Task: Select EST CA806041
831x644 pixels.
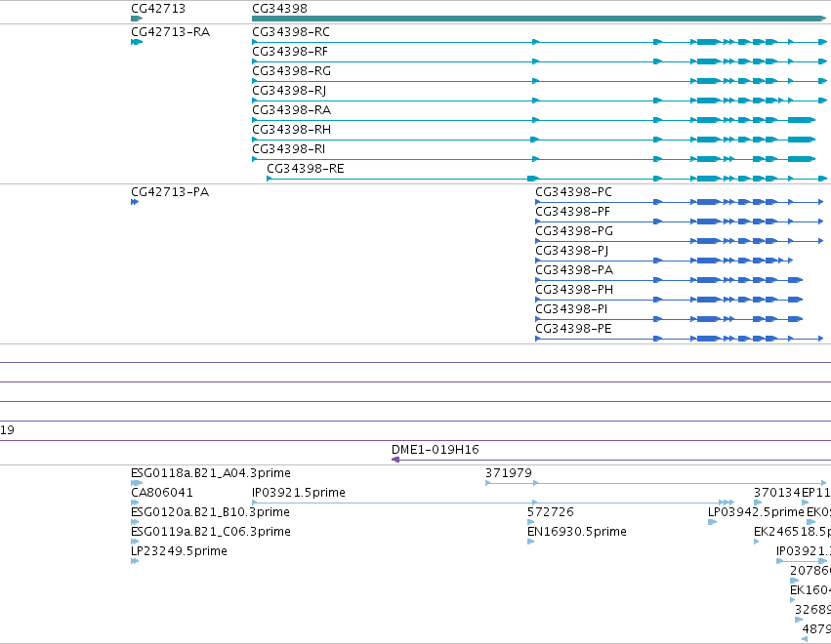Action: click(162, 493)
